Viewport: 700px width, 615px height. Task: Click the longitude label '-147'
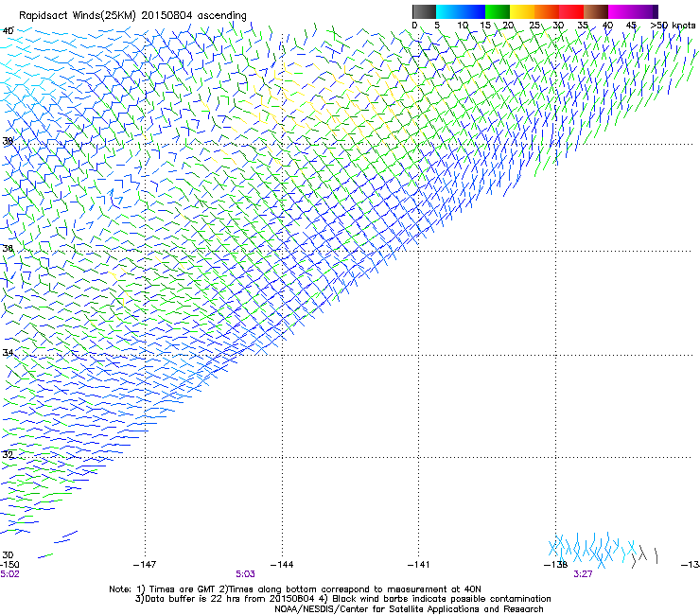[x=145, y=565]
